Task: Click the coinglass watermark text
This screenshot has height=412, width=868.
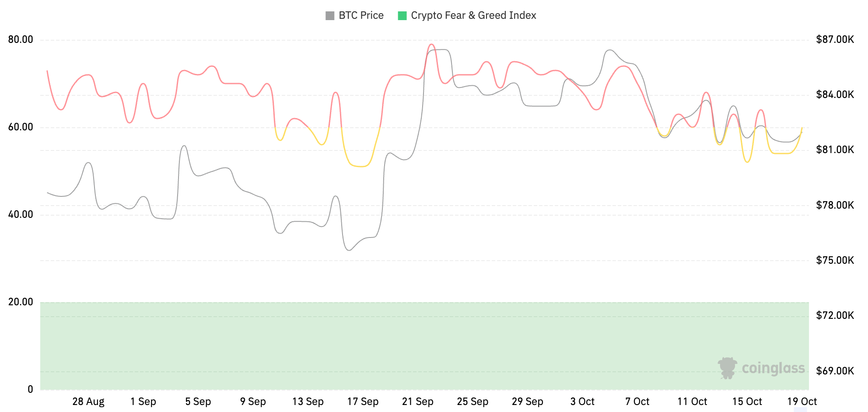Action: point(773,368)
